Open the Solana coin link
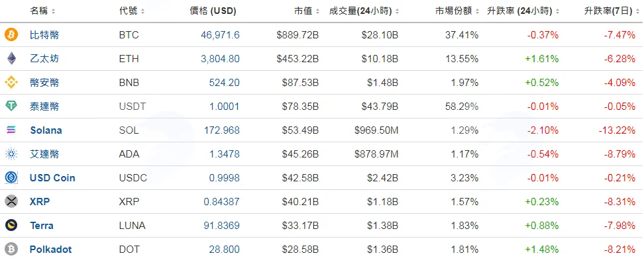The height and width of the screenshot is (274, 644). point(46,130)
